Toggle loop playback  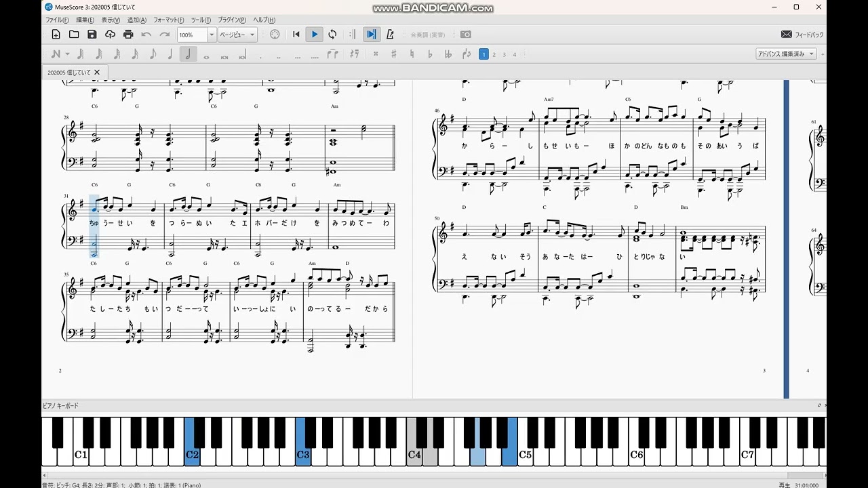pyautogui.click(x=332, y=34)
